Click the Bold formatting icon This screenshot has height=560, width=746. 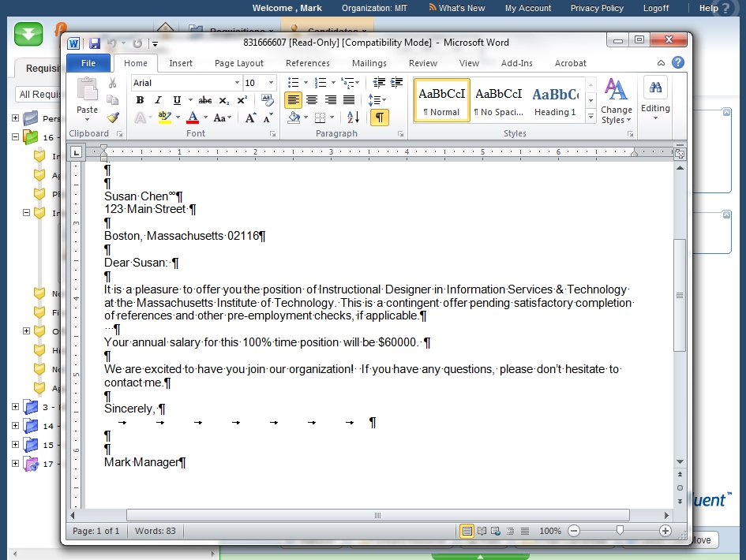[x=140, y=100]
